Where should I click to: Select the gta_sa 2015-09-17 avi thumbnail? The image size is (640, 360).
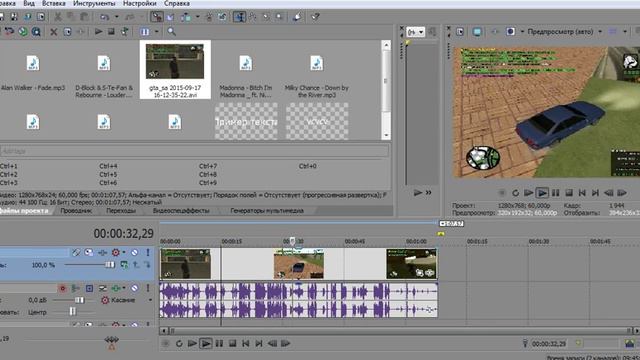(x=175, y=62)
